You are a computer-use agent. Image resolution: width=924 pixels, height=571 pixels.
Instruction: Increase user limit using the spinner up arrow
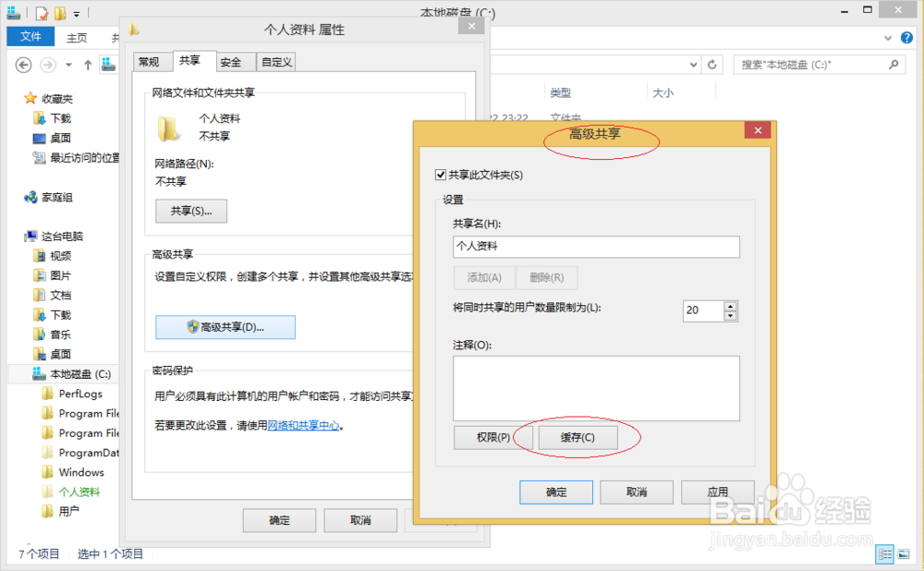coord(728,306)
